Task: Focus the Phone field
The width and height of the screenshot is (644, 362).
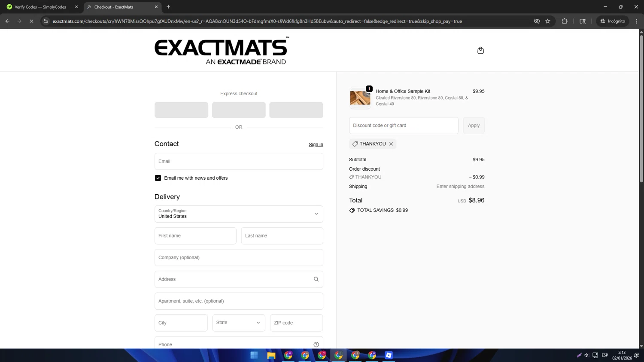Action: point(239,343)
